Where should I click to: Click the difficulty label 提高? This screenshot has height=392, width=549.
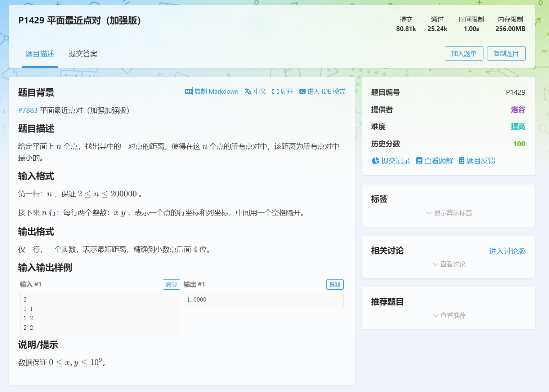pyautogui.click(x=518, y=126)
